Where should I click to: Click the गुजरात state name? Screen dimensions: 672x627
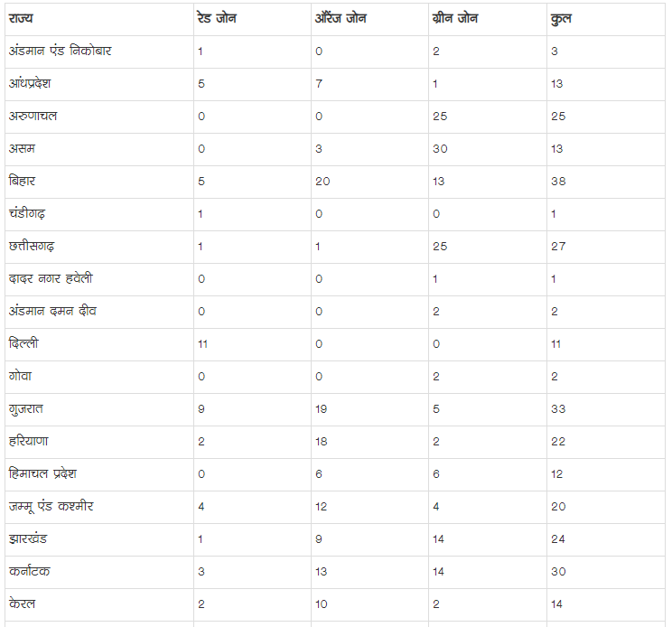click(26, 409)
